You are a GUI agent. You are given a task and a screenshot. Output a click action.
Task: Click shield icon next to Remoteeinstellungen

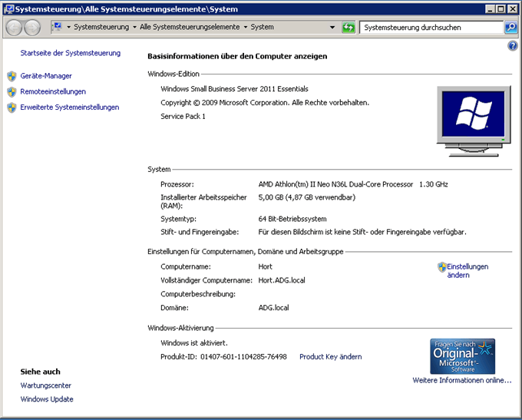[x=12, y=91]
